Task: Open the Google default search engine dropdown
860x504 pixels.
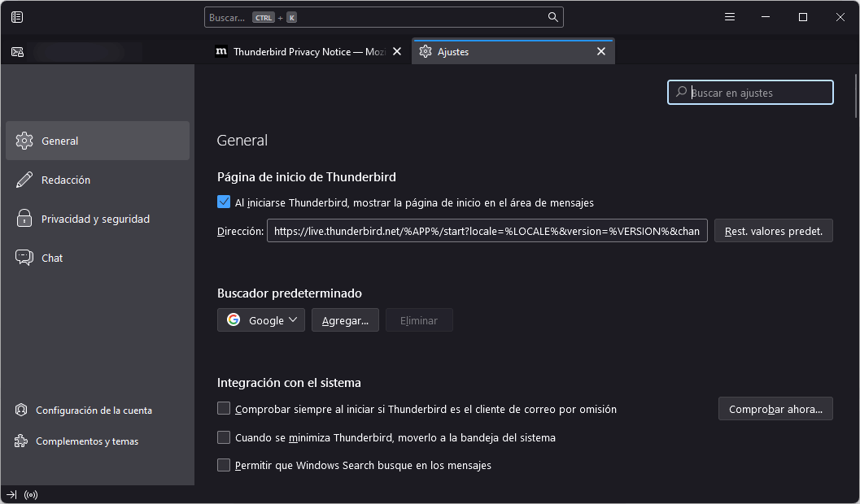Action: coord(260,320)
